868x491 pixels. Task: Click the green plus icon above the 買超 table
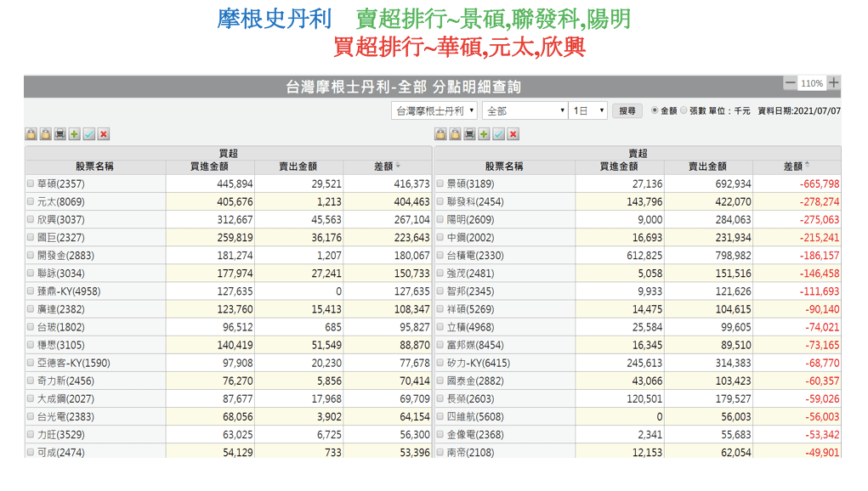coord(75,134)
